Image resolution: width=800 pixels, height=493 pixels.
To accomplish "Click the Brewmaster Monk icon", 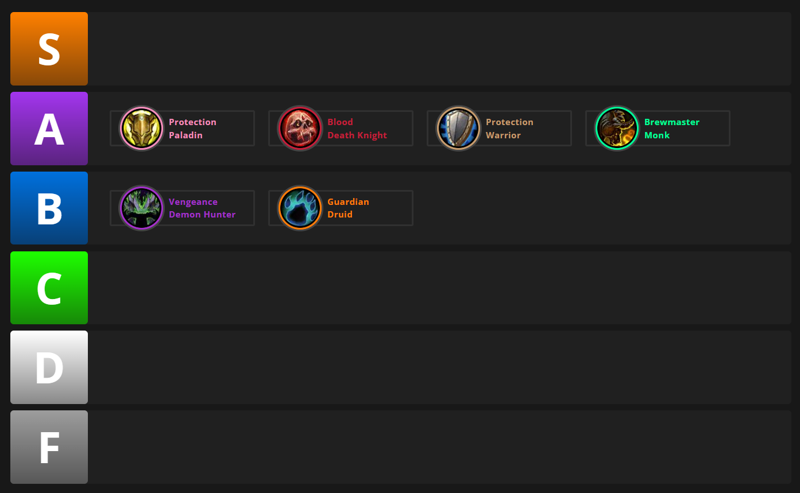I will click(617, 128).
